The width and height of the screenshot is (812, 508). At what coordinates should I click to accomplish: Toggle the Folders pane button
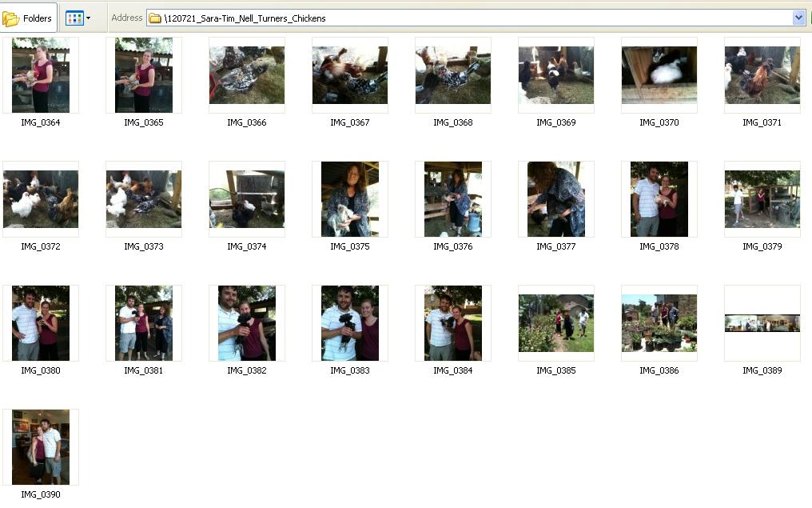(x=29, y=18)
